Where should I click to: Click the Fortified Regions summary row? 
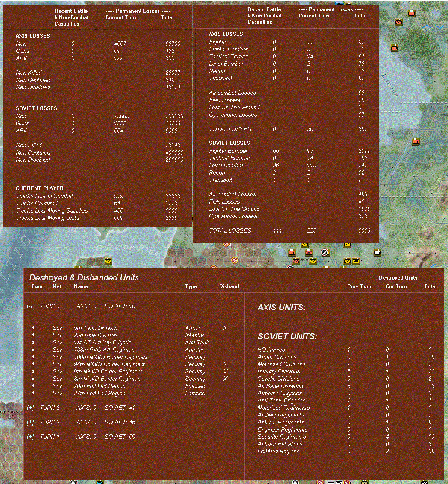pos(346,451)
